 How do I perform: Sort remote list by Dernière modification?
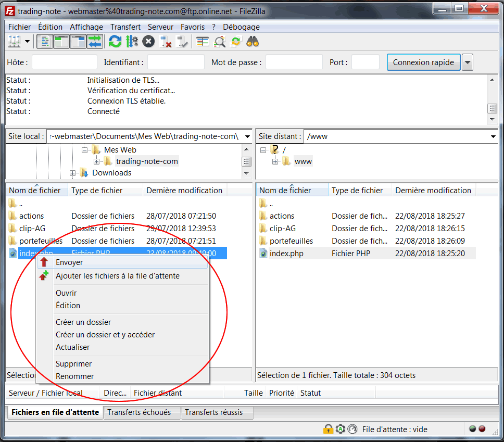[433, 191]
